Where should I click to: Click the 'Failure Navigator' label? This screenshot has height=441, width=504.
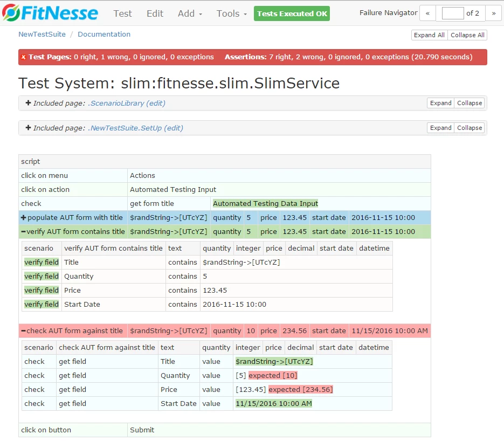coord(388,13)
